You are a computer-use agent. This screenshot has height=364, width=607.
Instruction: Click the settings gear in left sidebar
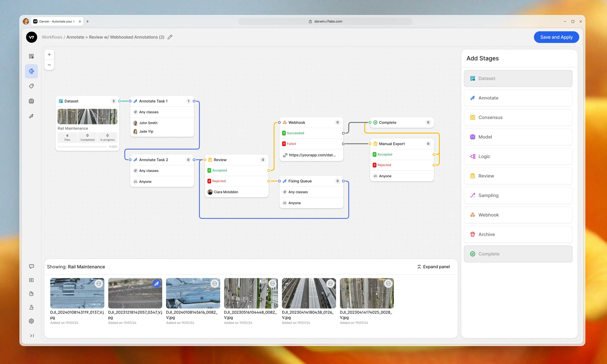point(31,321)
